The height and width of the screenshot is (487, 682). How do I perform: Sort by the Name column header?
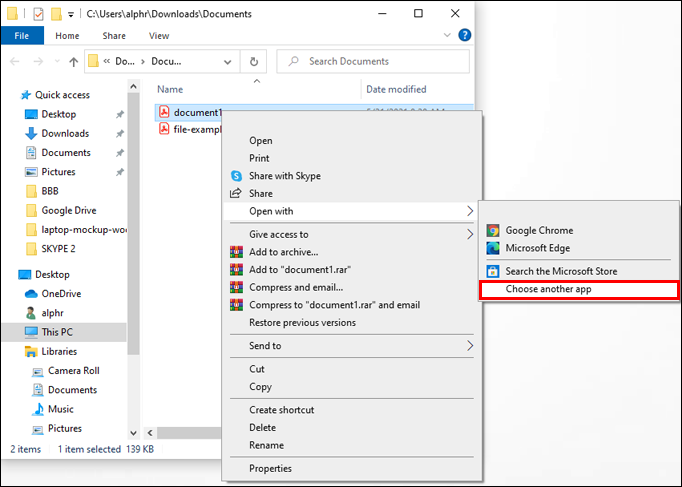(170, 89)
